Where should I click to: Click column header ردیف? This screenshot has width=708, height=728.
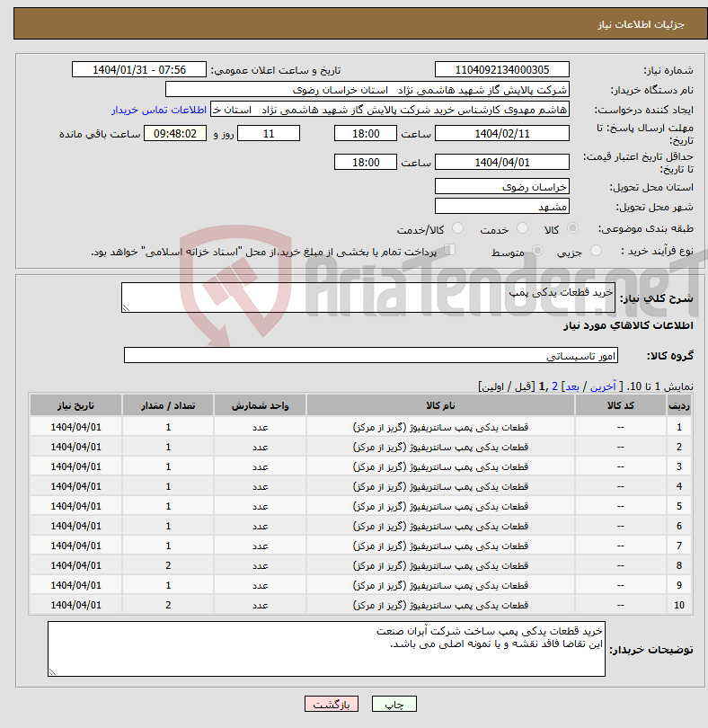(x=678, y=405)
